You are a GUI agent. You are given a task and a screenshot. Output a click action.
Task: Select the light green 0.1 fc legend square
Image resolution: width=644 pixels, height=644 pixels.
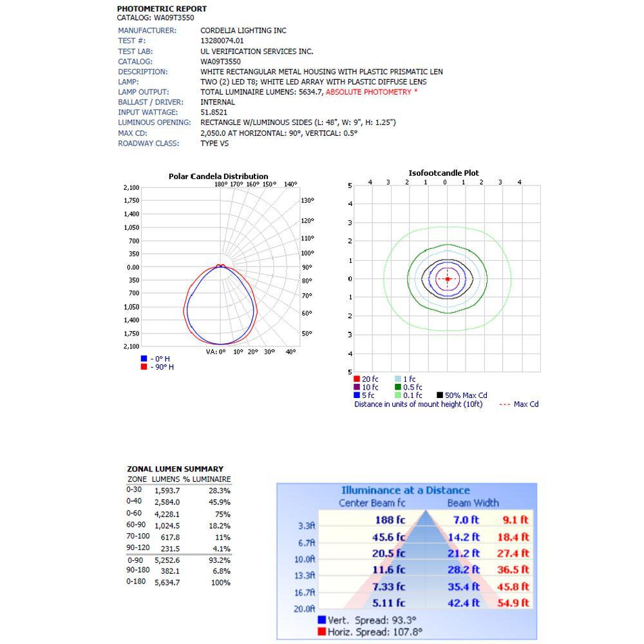[398, 395]
